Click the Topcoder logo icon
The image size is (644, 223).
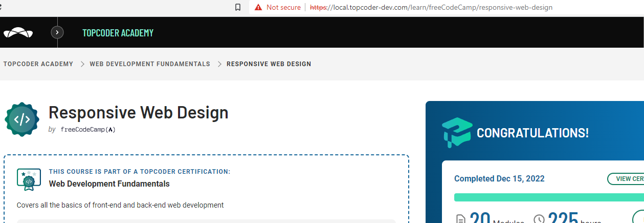tap(18, 33)
